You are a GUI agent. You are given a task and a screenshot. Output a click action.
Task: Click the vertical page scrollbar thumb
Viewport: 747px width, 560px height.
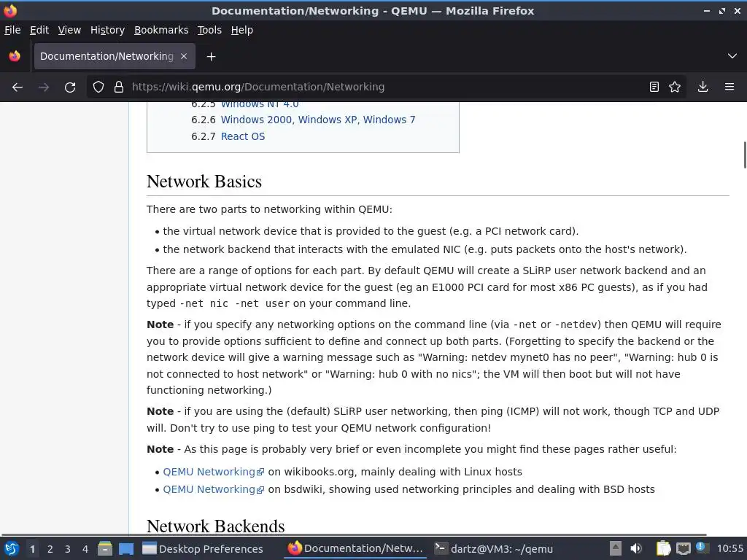[745, 155]
